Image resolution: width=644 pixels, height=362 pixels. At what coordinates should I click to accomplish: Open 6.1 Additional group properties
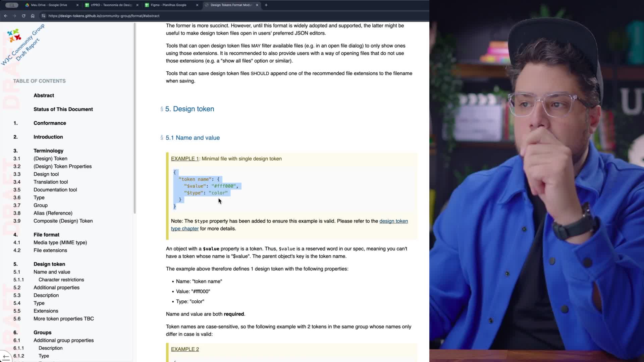[63, 340]
